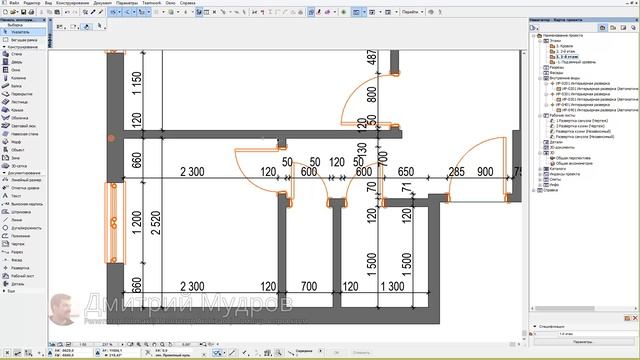Select the Деталь (Detail) tool
Screen dimensions: 640x360
pos(23,284)
